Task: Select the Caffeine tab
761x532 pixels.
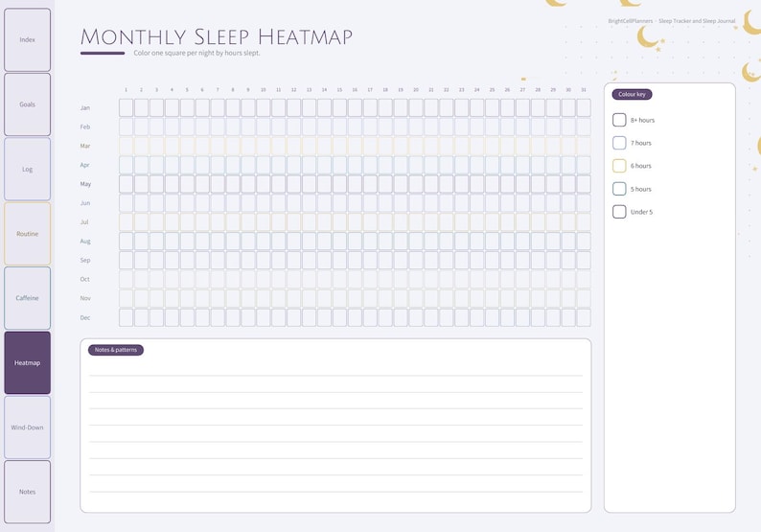Action: tap(27, 298)
